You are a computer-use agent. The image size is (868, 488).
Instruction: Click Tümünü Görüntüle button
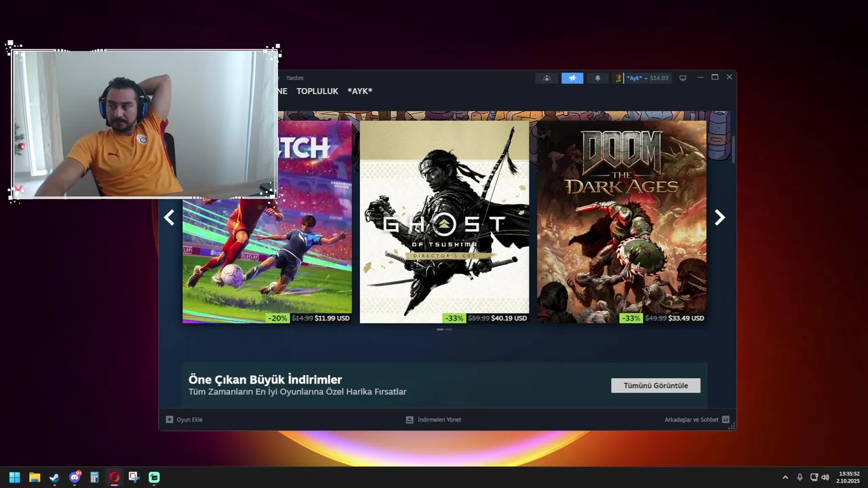point(656,386)
